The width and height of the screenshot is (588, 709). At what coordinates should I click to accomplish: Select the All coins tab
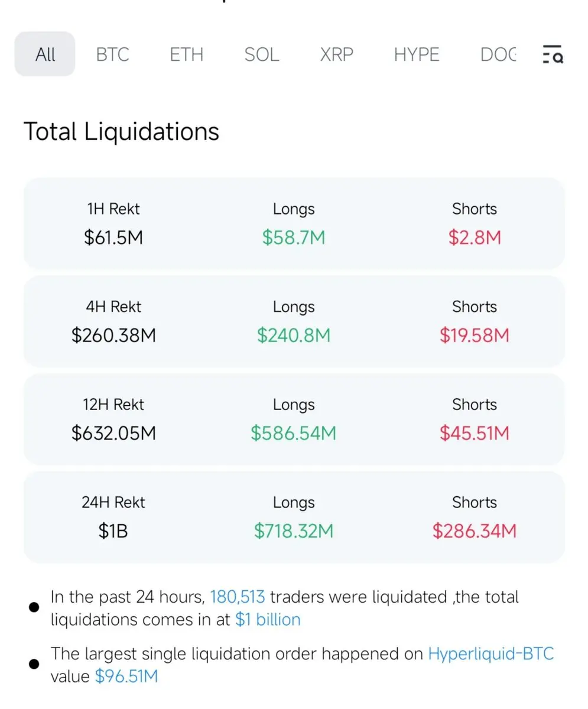45,55
